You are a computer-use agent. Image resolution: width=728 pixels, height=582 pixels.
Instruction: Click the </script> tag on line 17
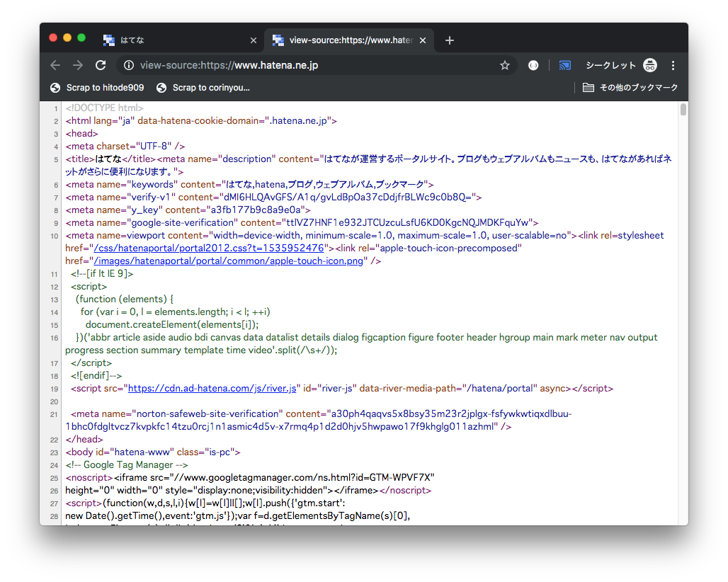(91, 363)
